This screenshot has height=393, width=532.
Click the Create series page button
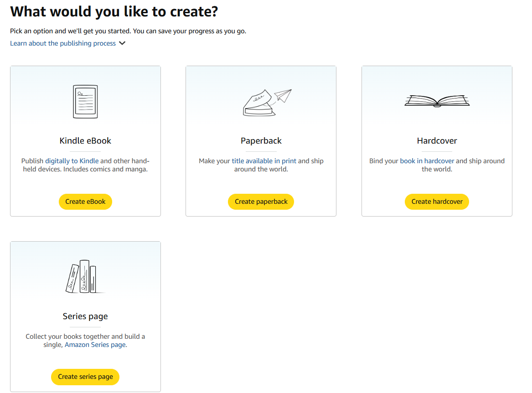click(86, 377)
